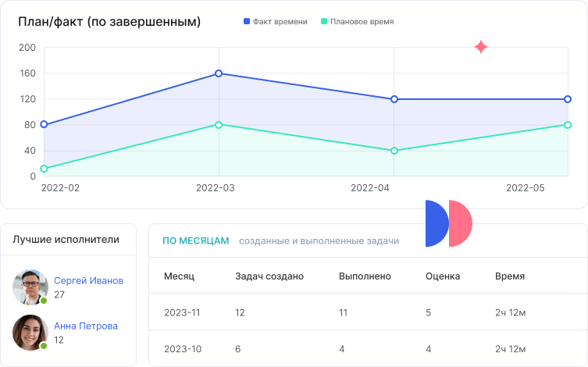Select blue data point at 2022-03
588x367 pixels.
[x=219, y=73]
